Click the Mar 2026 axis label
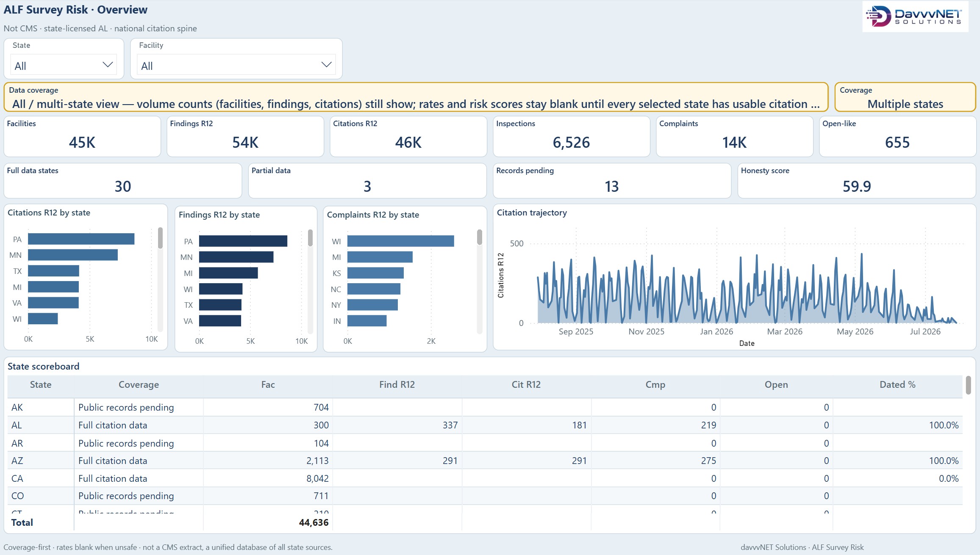The height and width of the screenshot is (555, 980). (785, 331)
